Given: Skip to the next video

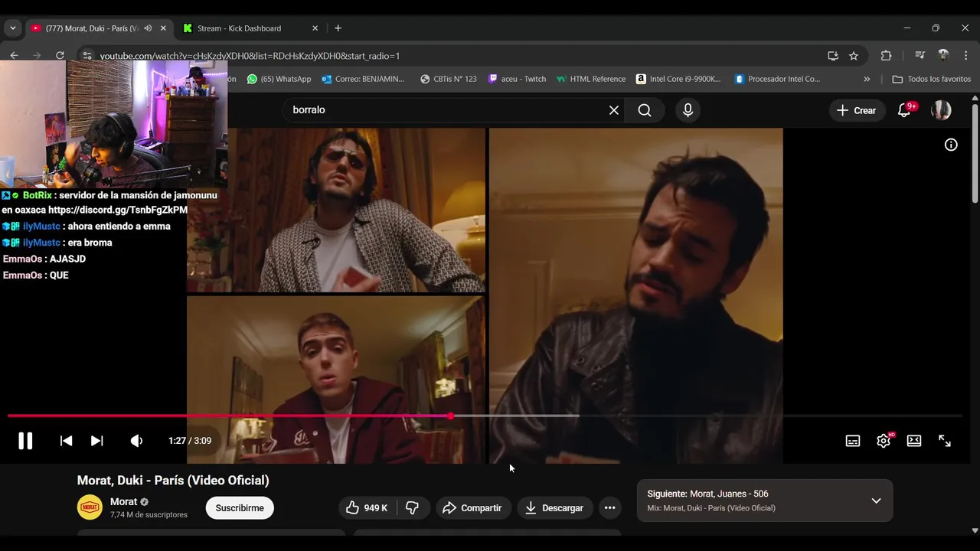Looking at the screenshot, I should pyautogui.click(x=96, y=441).
